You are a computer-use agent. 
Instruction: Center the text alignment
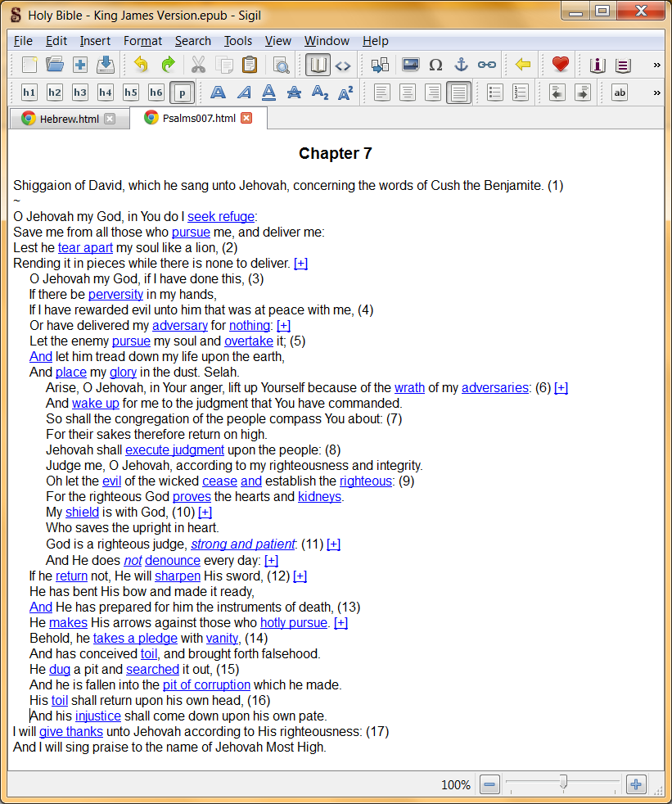pyautogui.click(x=408, y=93)
